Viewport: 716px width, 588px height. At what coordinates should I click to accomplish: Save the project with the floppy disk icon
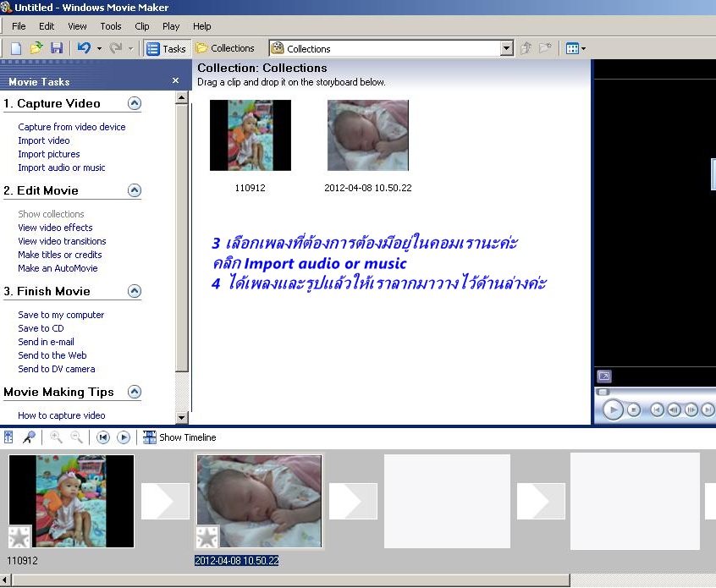tap(57, 48)
